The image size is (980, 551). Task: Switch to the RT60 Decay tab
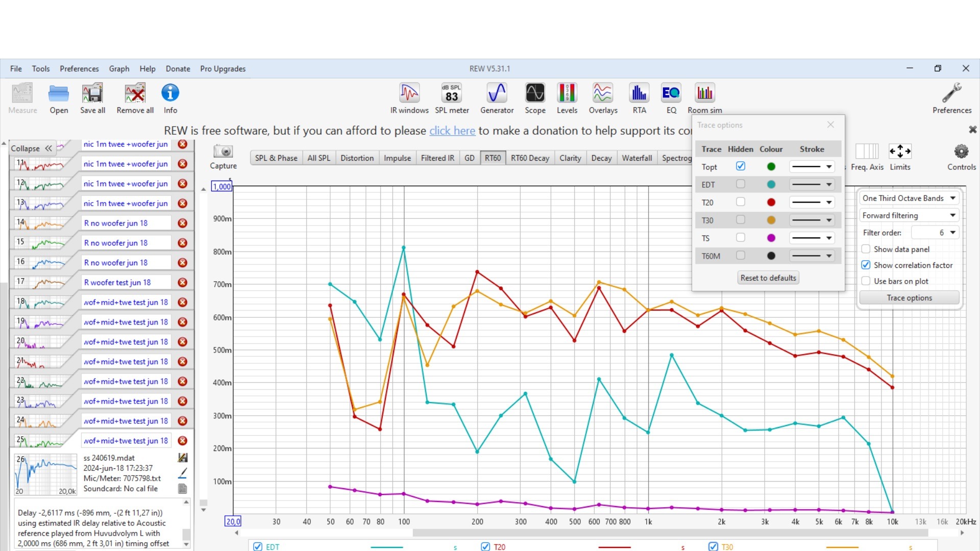(x=530, y=158)
